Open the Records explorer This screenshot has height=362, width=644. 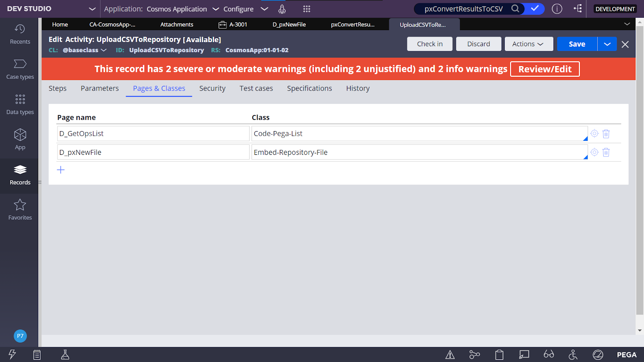20,175
